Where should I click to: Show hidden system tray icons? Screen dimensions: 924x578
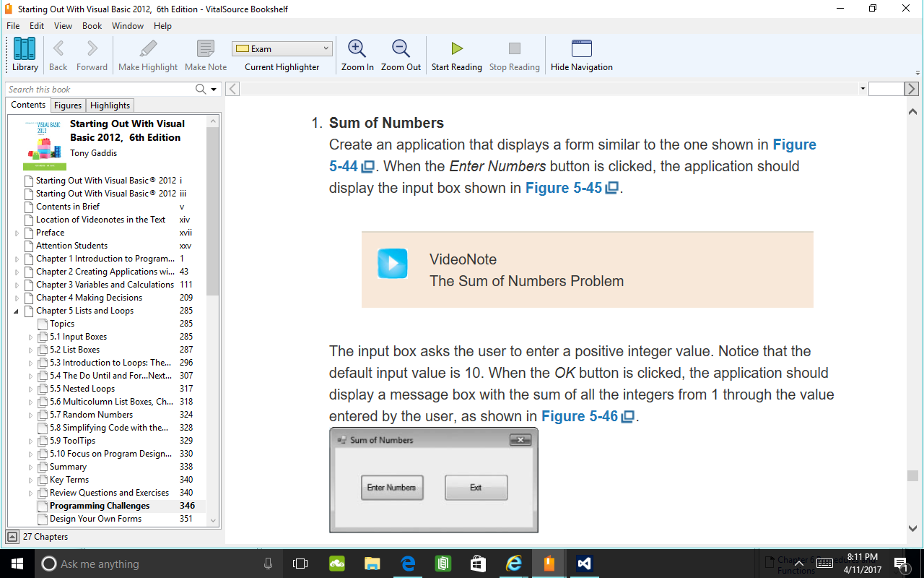tap(799, 564)
